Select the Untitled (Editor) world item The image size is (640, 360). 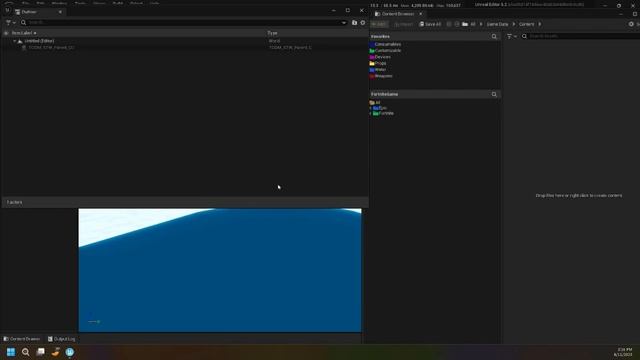pyautogui.click(x=39, y=41)
